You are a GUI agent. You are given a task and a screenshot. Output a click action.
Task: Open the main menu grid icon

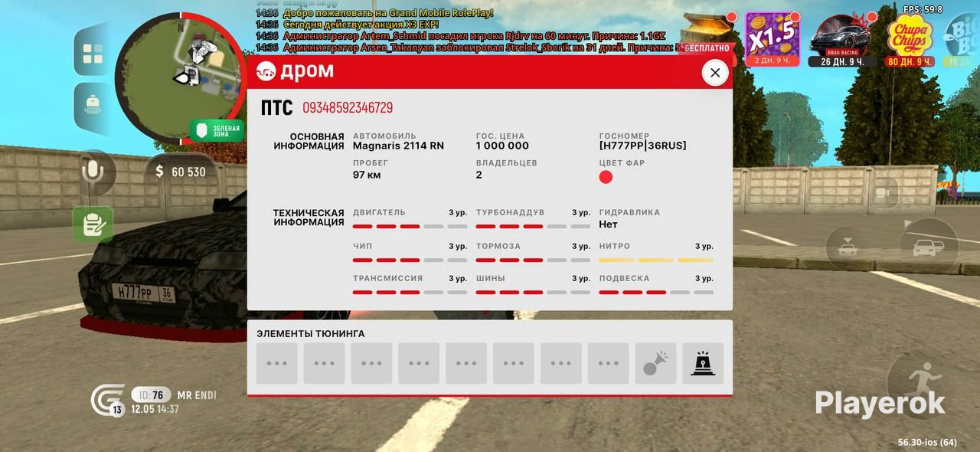pyautogui.click(x=93, y=54)
